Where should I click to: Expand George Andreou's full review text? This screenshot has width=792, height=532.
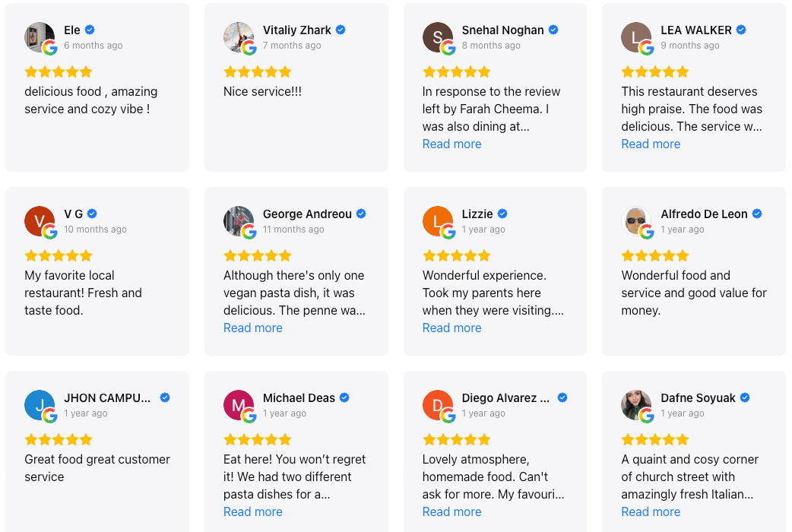[252, 328]
